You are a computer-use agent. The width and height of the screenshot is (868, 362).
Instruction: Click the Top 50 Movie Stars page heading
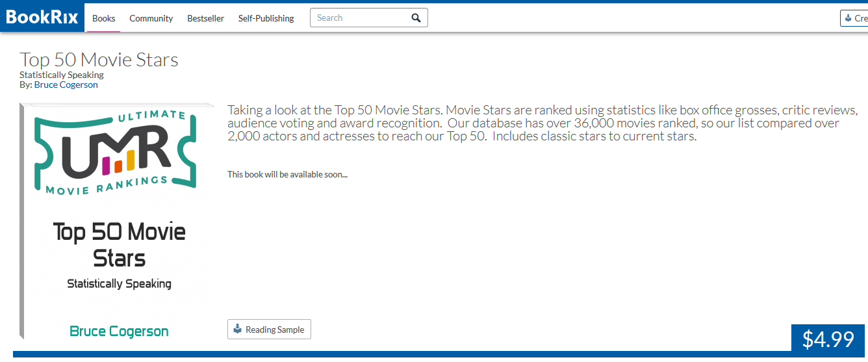[99, 59]
